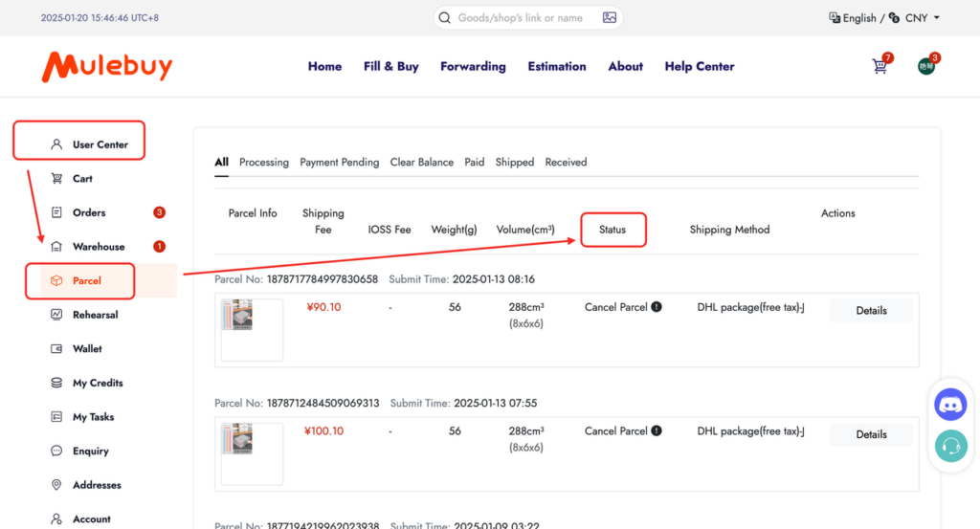Image resolution: width=980 pixels, height=529 pixels.
Task: Click the search magnifier icon
Action: tap(444, 17)
